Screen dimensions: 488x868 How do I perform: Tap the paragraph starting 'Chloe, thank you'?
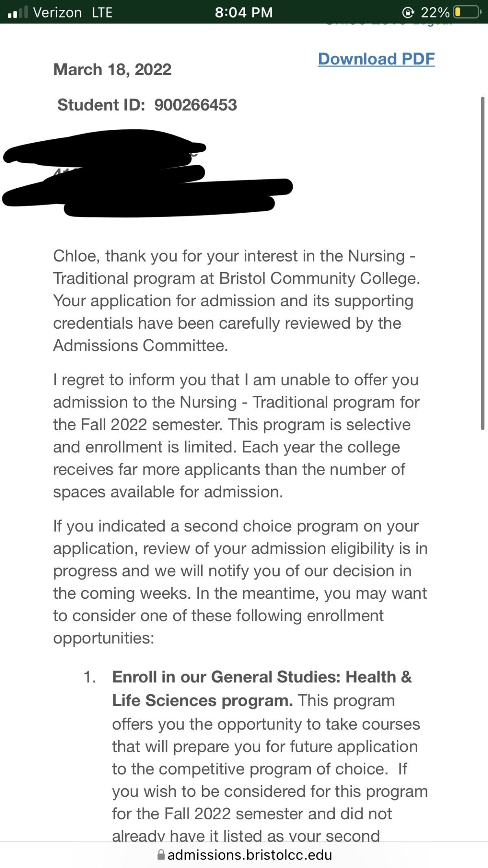(x=236, y=301)
